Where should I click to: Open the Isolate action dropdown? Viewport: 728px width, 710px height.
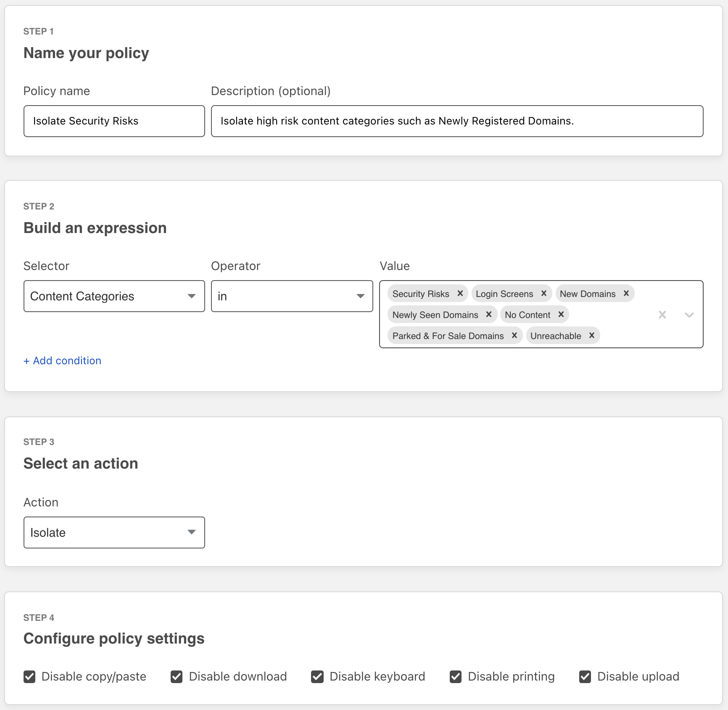[x=114, y=532]
